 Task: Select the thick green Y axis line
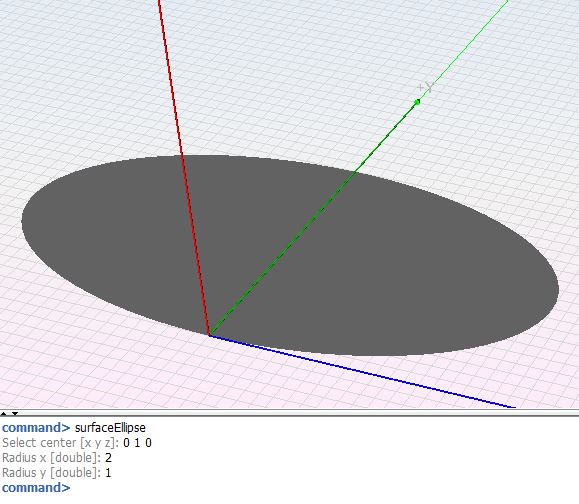point(313,219)
